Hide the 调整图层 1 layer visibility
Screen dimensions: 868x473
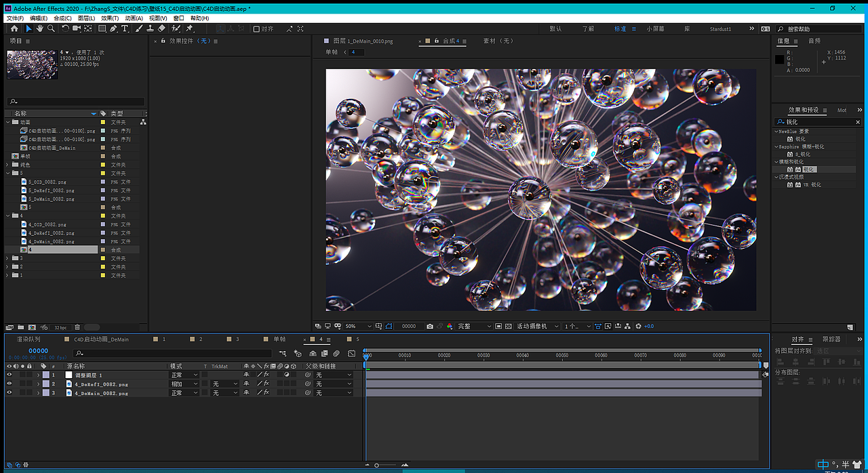pos(9,375)
